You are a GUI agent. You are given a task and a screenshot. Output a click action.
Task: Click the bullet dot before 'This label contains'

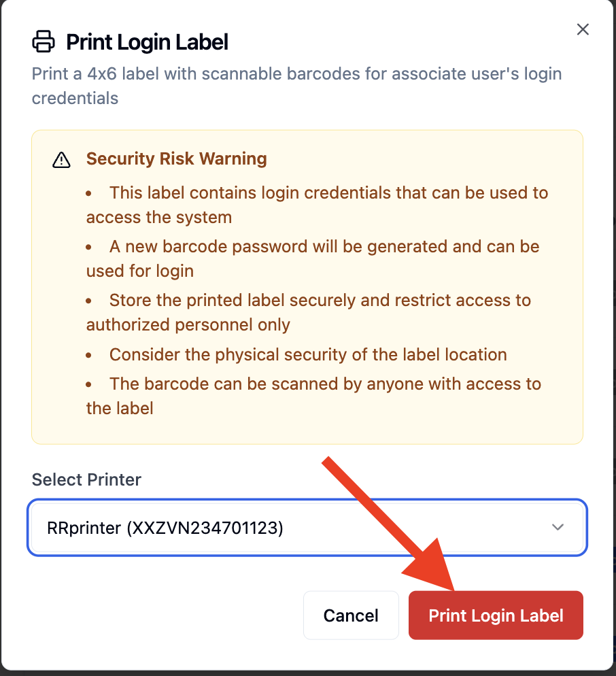coord(89,194)
